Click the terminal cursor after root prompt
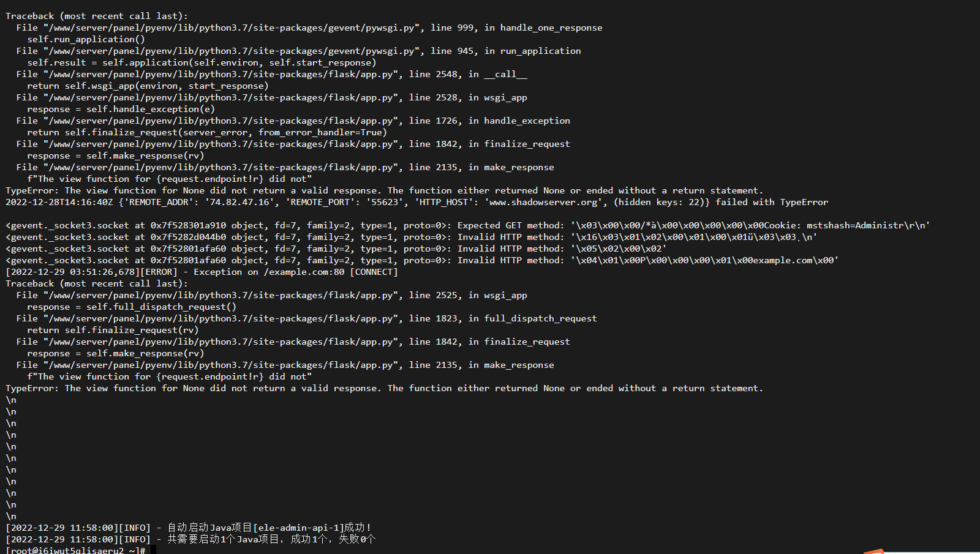The height and width of the screenshot is (554, 980). (153, 550)
